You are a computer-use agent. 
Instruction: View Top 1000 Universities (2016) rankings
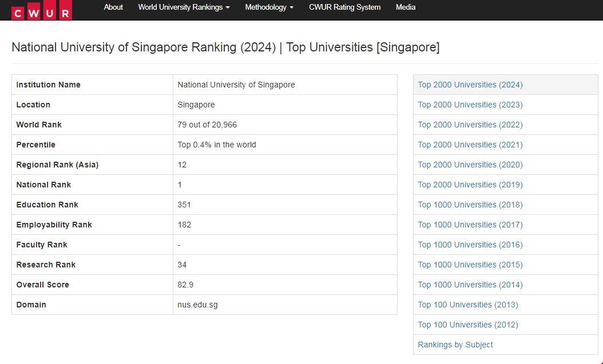[470, 245]
